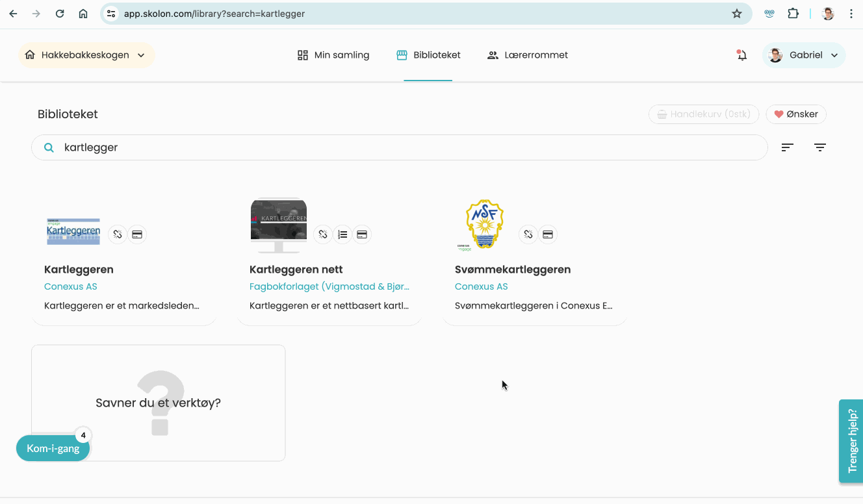Screen dimensions: 863x504
Task: Select the Biblioteket tab
Action: tap(428, 55)
